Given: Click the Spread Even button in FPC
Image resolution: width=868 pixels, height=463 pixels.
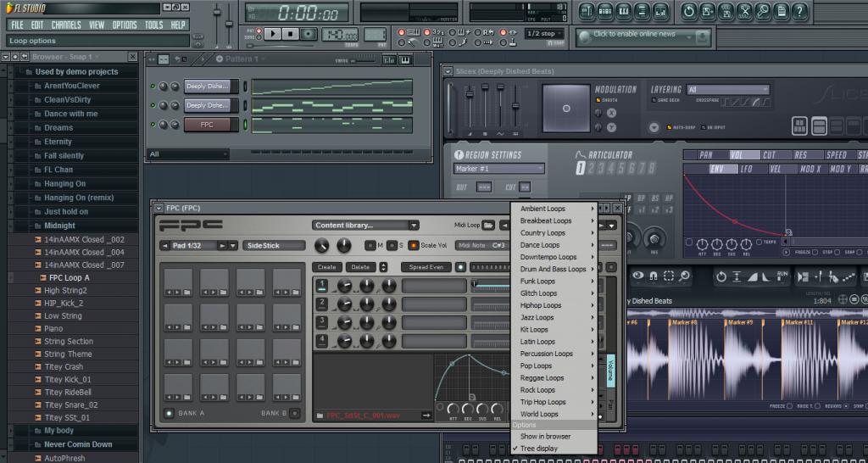Looking at the screenshot, I should click(x=426, y=267).
